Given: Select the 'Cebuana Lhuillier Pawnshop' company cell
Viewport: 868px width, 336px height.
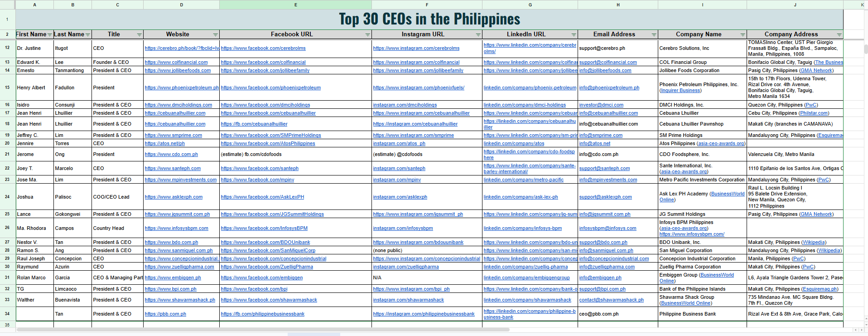Looking at the screenshot, I should 703,124.
